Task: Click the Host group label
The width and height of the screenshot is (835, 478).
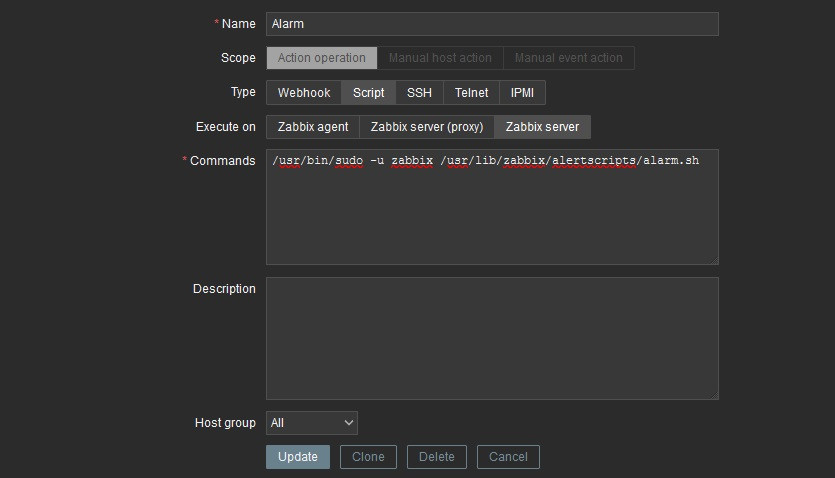Action: click(225, 423)
